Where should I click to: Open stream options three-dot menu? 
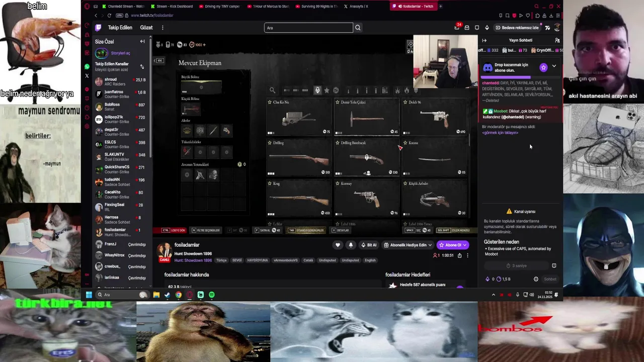click(467, 255)
